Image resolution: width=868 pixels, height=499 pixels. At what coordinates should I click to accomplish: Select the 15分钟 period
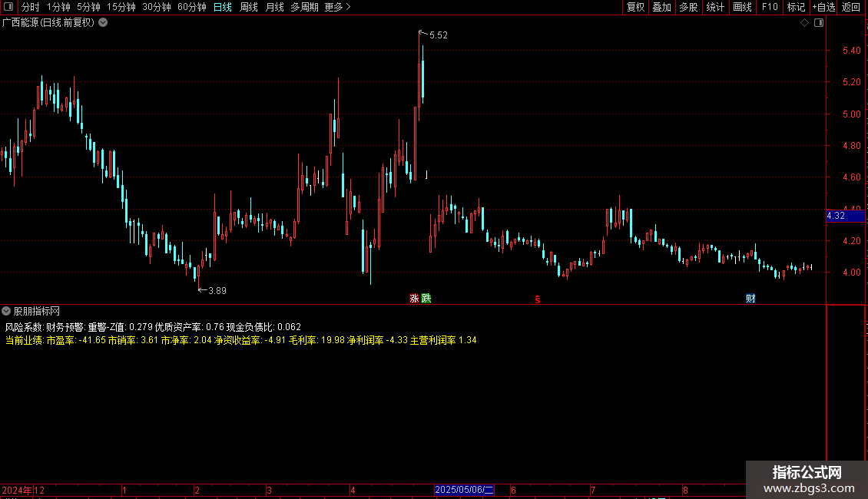pos(121,7)
